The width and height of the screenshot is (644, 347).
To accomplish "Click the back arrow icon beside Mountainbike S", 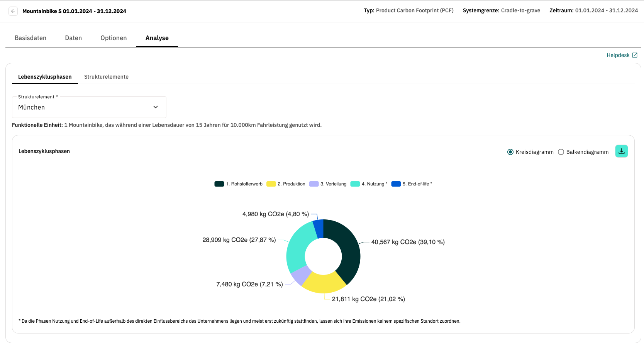I will pos(13,11).
